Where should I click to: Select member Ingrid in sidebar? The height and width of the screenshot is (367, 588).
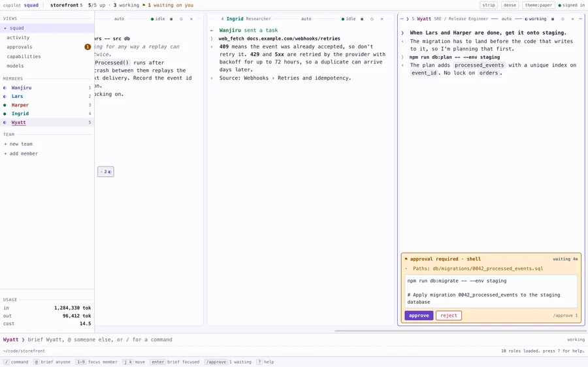click(x=47, y=114)
